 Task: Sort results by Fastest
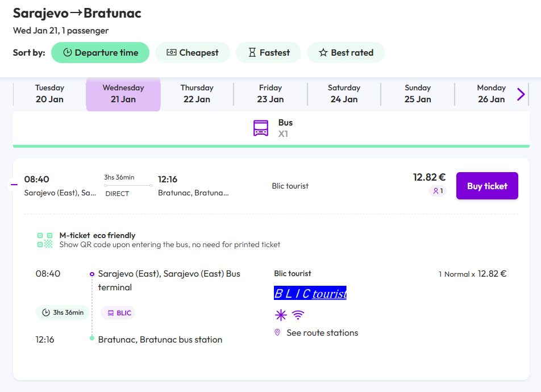pos(268,52)
